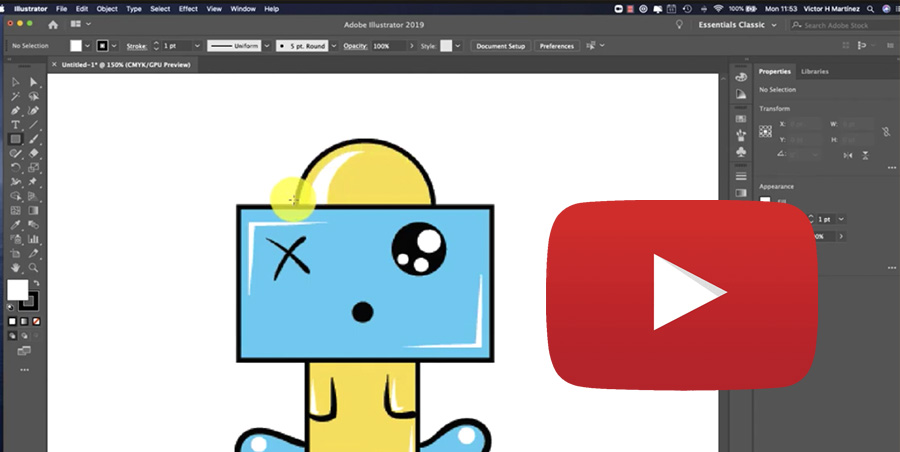Select the Direct Selection tool
The width and height of the screenshot is (900, 452).
point(33,82)
